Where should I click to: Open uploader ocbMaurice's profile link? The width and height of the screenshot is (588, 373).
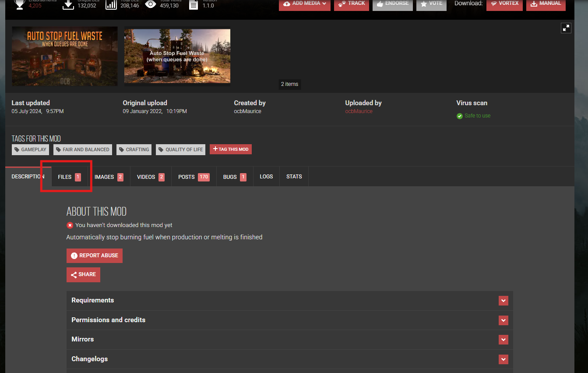tap(359, 111)
